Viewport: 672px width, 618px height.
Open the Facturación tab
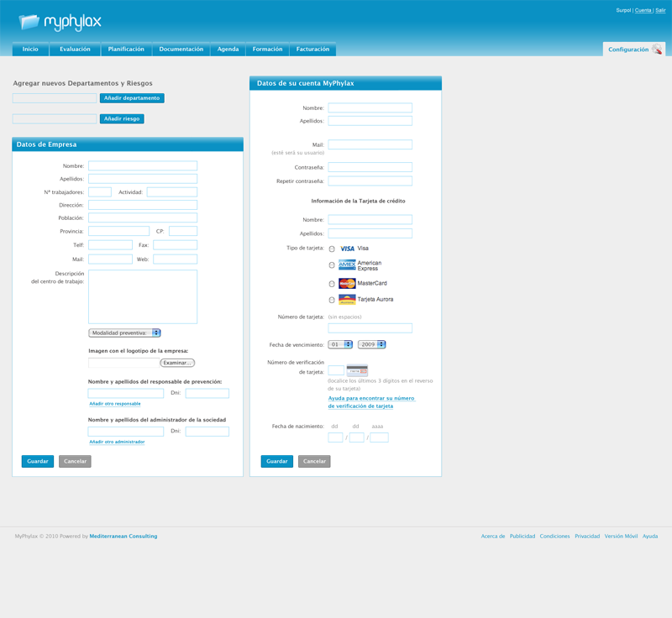tap(312, 50)
